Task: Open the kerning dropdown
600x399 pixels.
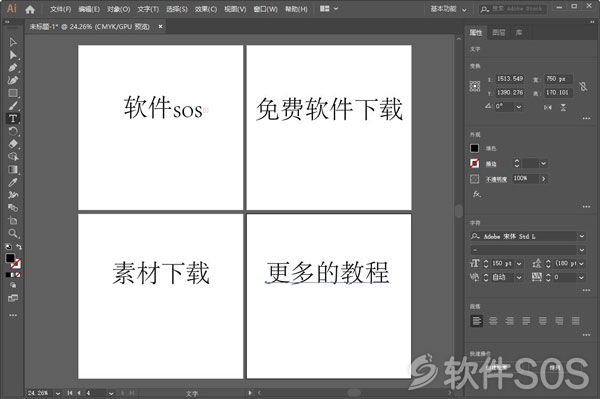Action: [519, 277]
